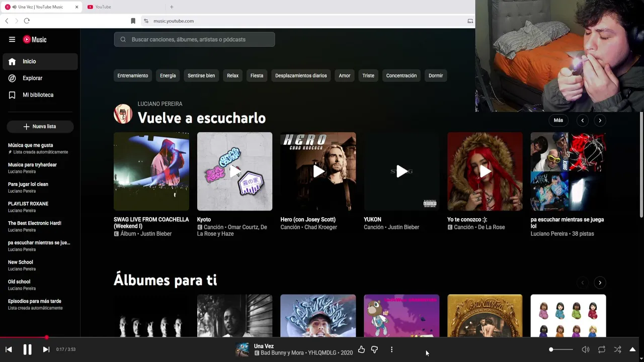Like the song Una Vez
Screen dimensions: 644x362
[x=361, y=349]
